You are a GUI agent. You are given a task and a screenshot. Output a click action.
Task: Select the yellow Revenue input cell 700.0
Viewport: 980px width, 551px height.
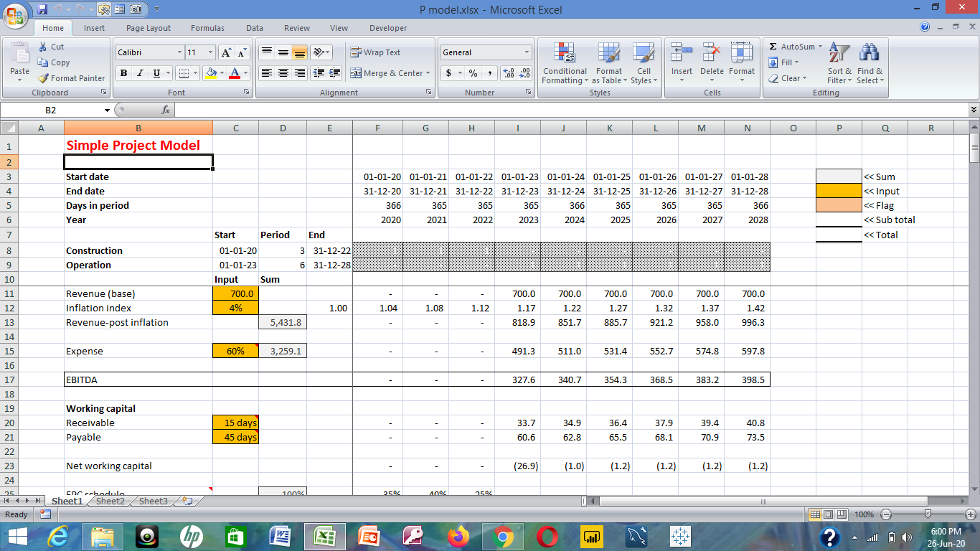[x=235, y=293]
